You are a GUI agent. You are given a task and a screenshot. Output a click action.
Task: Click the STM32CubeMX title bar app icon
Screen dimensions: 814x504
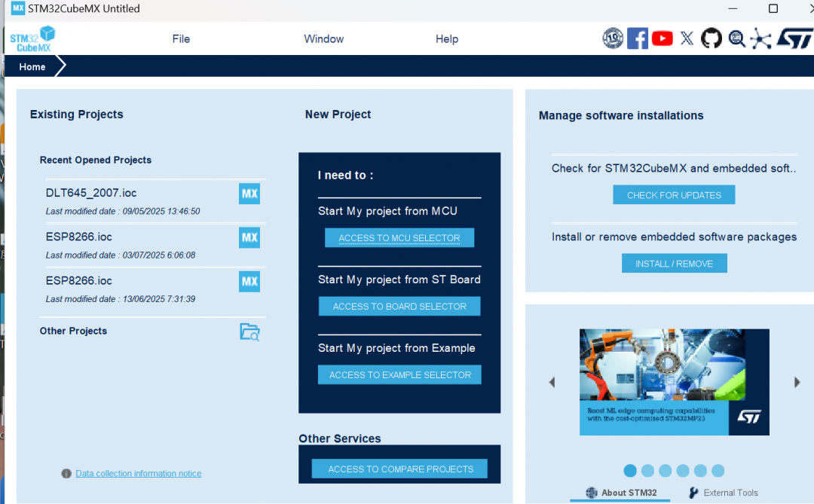coord(18,8)
